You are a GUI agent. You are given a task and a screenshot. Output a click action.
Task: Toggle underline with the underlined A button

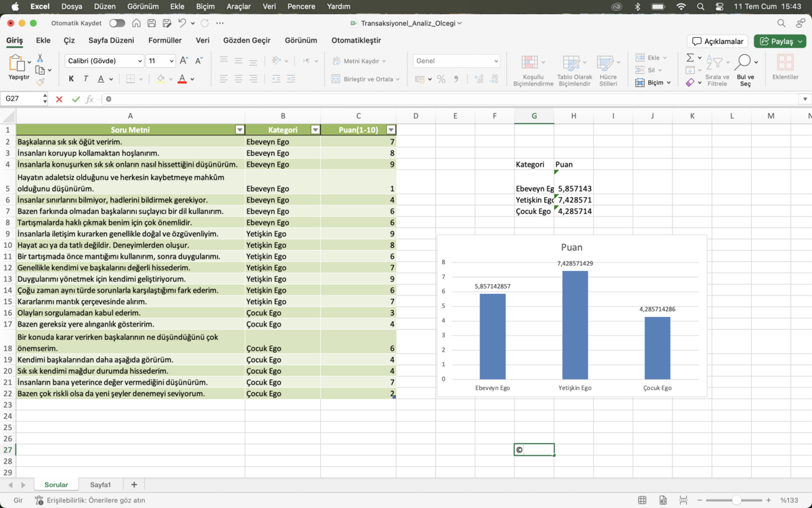click(101, 79)
